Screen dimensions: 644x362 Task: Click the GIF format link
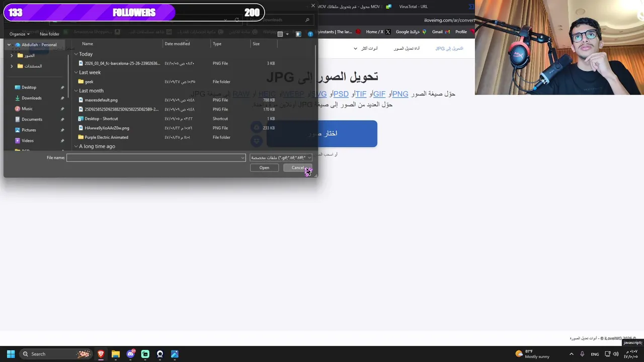tap(379, 94)
